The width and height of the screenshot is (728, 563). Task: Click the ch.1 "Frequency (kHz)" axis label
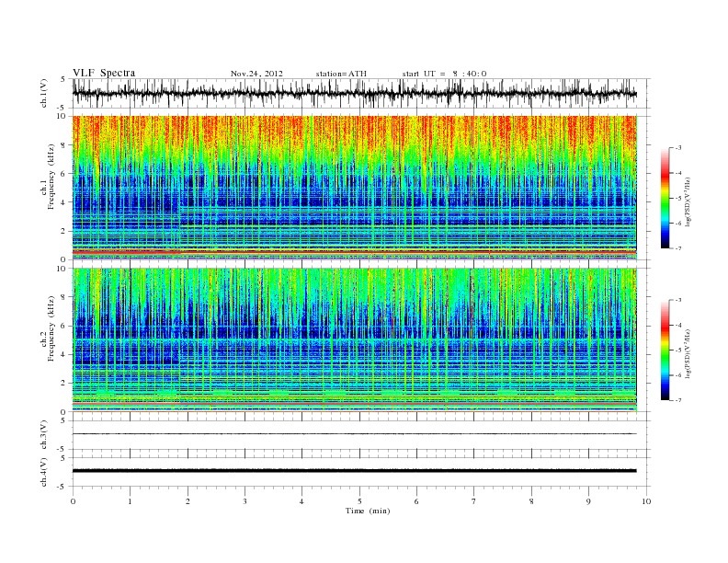coord(51,177)
